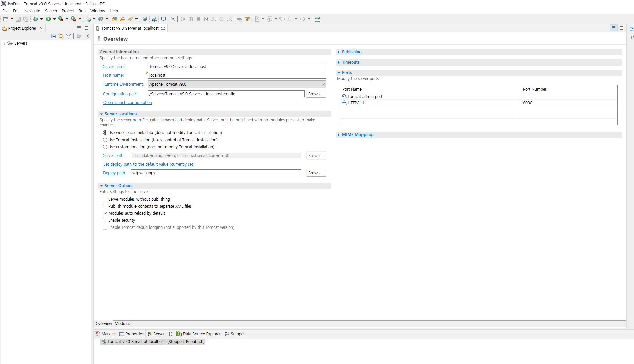Click the Deploy path input field
634x364 pixels.
coord(216,173)
